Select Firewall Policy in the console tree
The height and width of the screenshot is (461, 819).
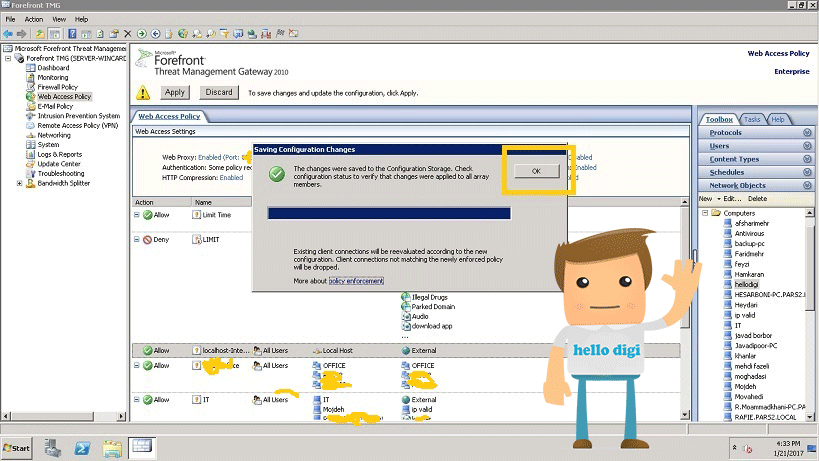pos(57,87)
